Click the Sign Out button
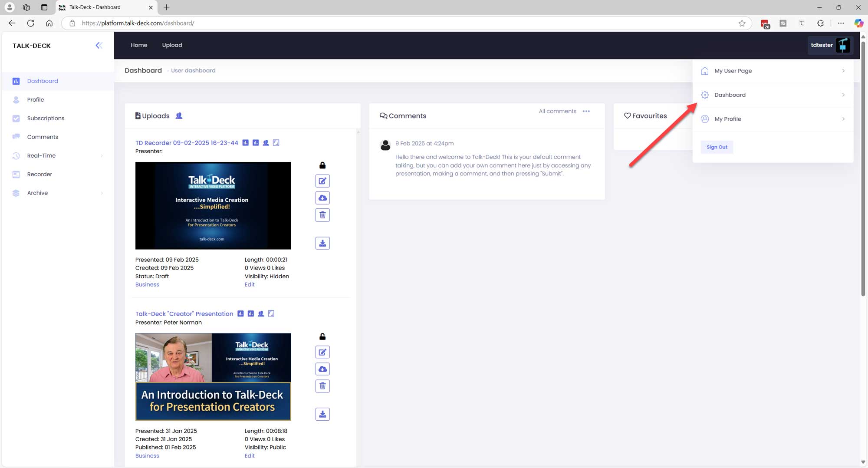Image resolution: width=868 pixels, height=468 pixels. [717, 147]
